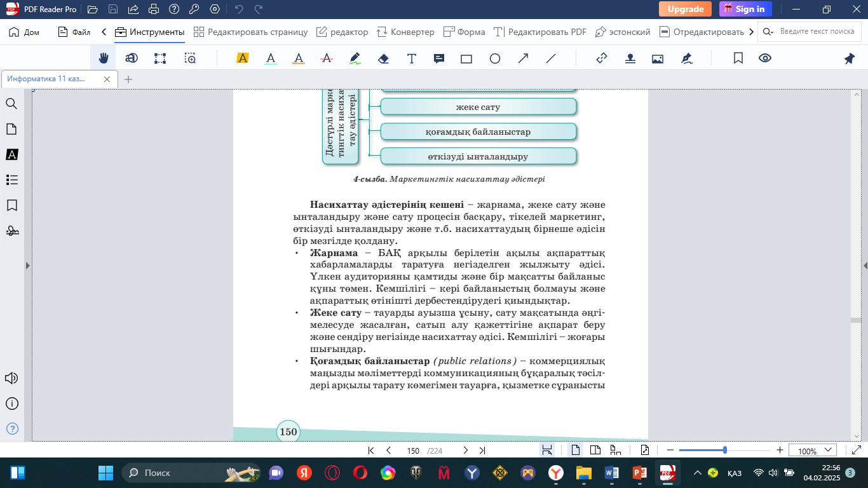
Task: Select the Hand pan tool
Action: coord(103,58)
